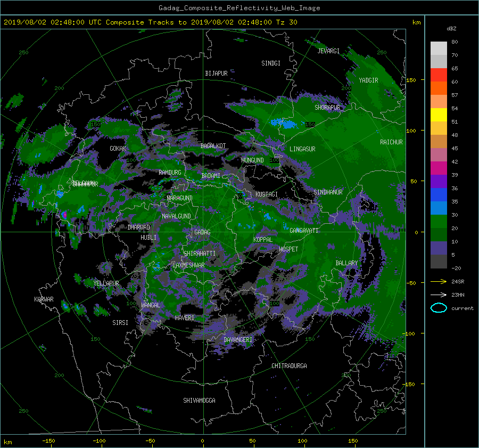The height and width of the screenshot is (448, 479).
Task: Choose the light gray 80–70 dBZ swatch
Action: (x=439, y=48)
